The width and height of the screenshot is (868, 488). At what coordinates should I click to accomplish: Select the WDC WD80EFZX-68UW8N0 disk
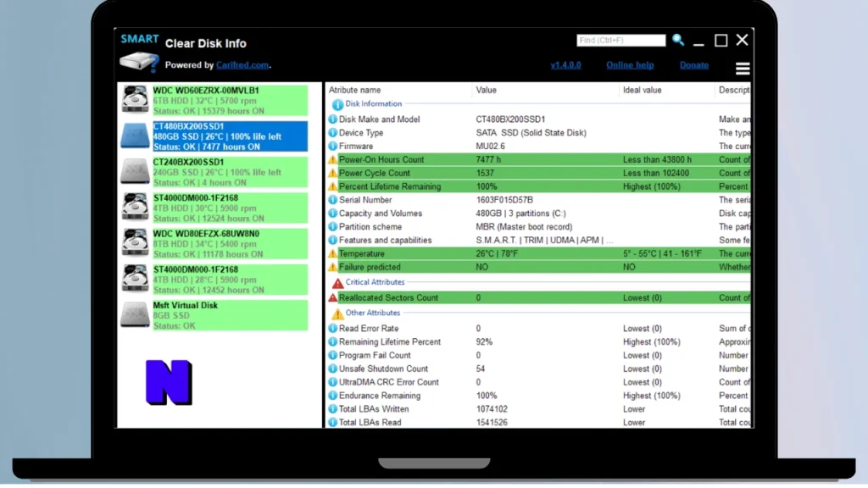click(214, 244)
